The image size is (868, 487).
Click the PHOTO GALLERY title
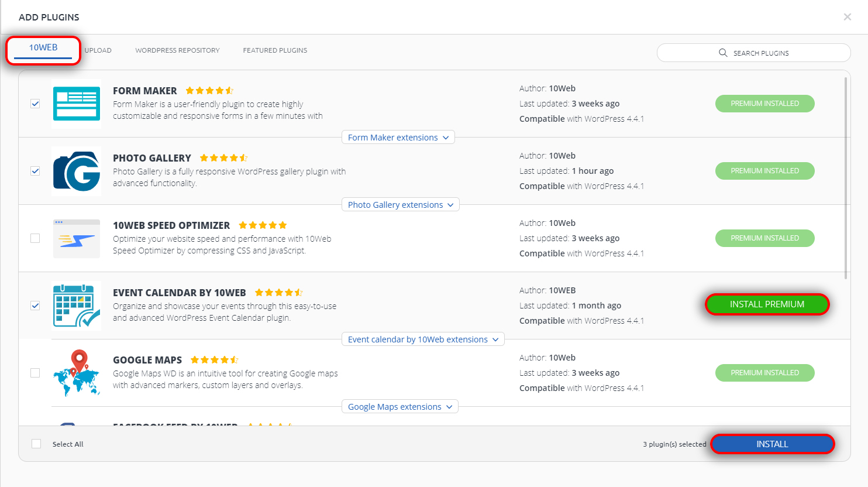point(152,158)
